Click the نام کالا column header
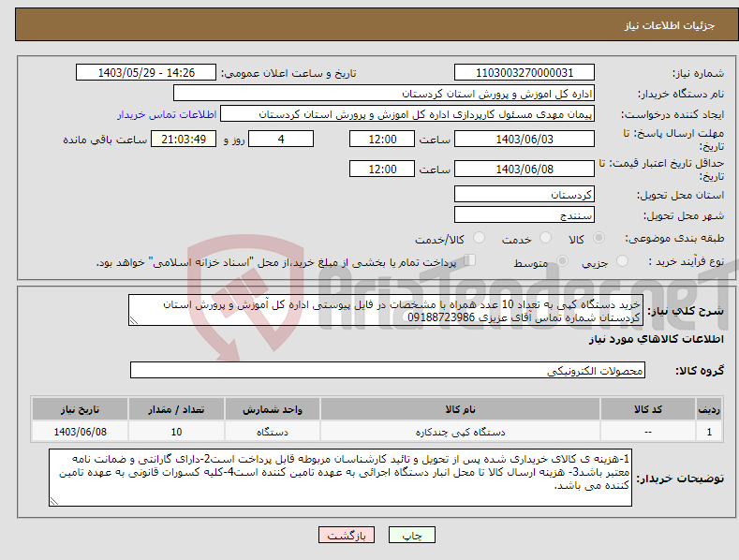 [460, 409]
